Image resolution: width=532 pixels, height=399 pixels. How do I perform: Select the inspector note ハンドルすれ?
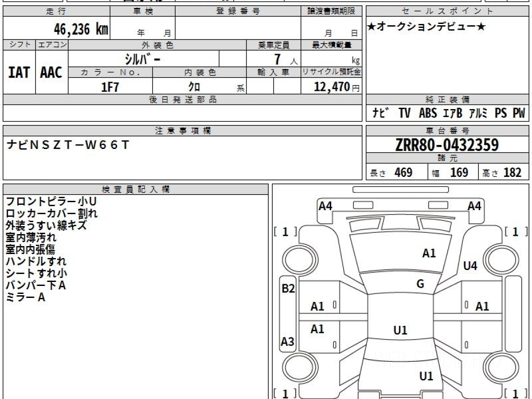coord(36,262)
